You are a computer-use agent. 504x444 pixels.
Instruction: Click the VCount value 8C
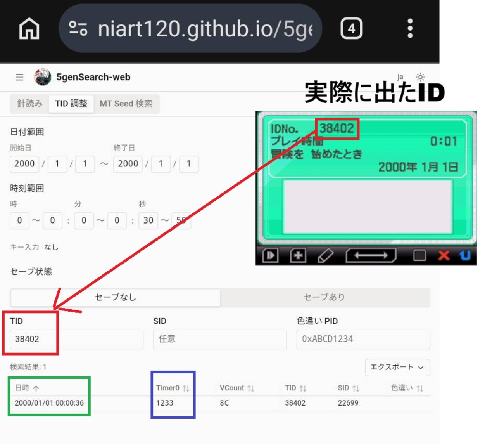pyautogui.click(x=224, y=403)
